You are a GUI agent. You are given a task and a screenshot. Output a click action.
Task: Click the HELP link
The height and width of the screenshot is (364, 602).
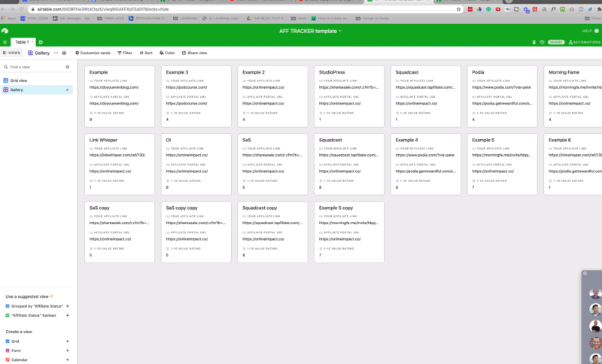tap(587, 31)
